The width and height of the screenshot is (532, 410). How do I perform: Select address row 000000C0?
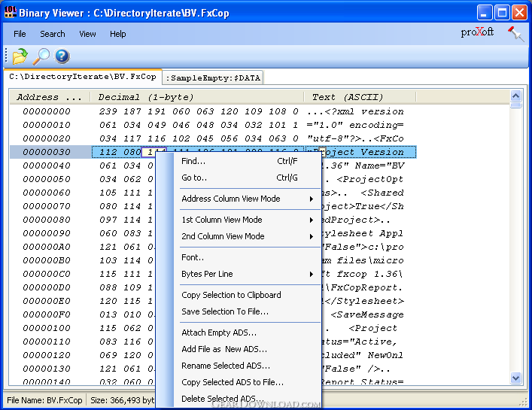click(47, 275)
